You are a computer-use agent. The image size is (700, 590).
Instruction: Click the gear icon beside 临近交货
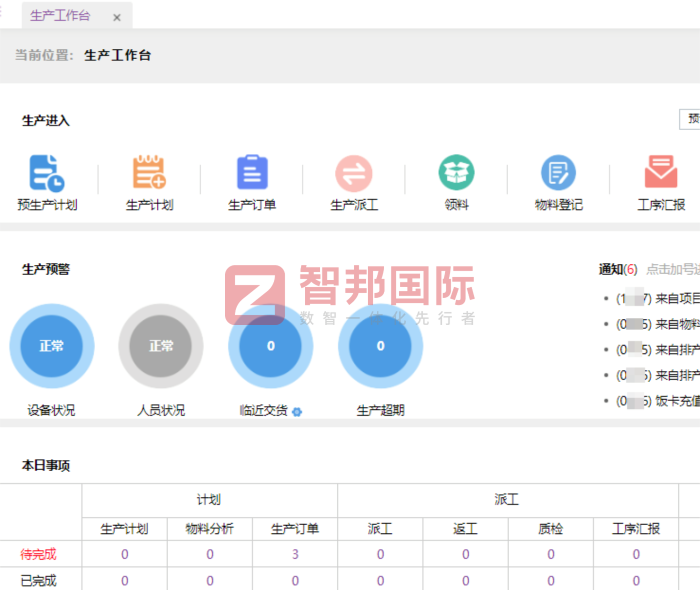(x=297, y=412)
